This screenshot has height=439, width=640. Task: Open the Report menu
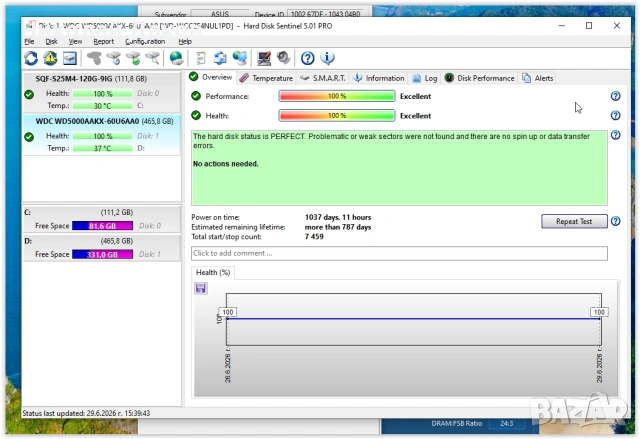pyautogui.click(x=103, y=42)
